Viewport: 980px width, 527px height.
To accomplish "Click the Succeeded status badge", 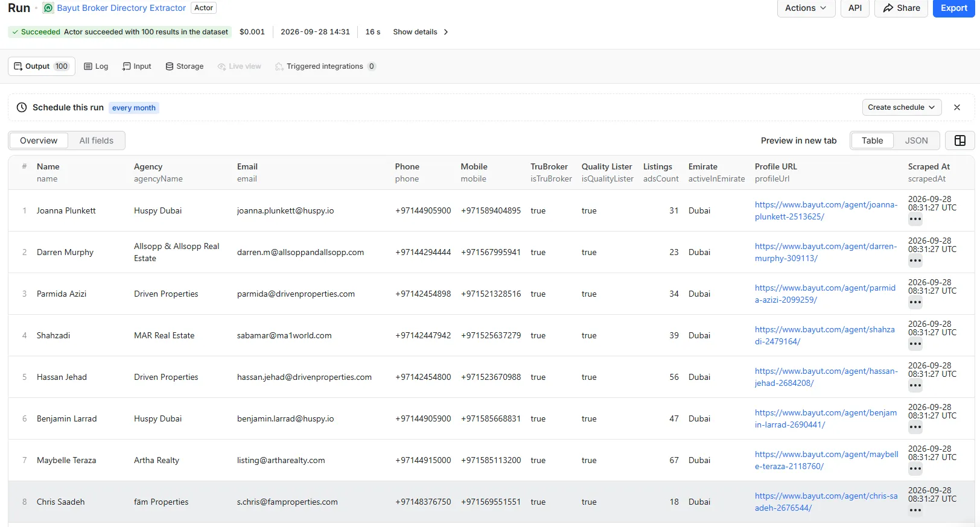I will coord(119,32).
